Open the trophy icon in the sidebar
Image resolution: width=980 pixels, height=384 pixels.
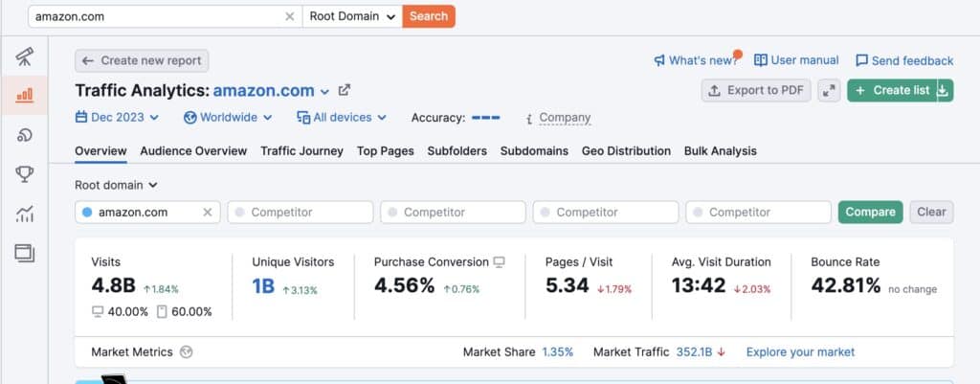(24, 174)
